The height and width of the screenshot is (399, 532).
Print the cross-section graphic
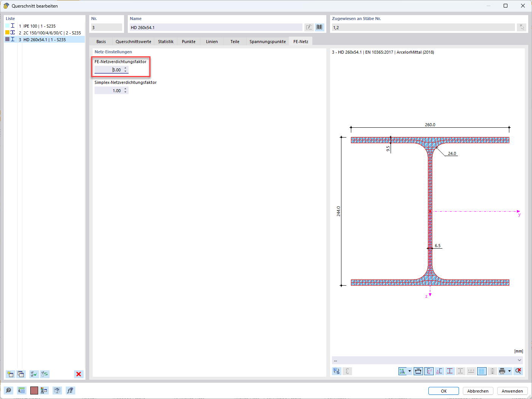[x=503, y=371]
